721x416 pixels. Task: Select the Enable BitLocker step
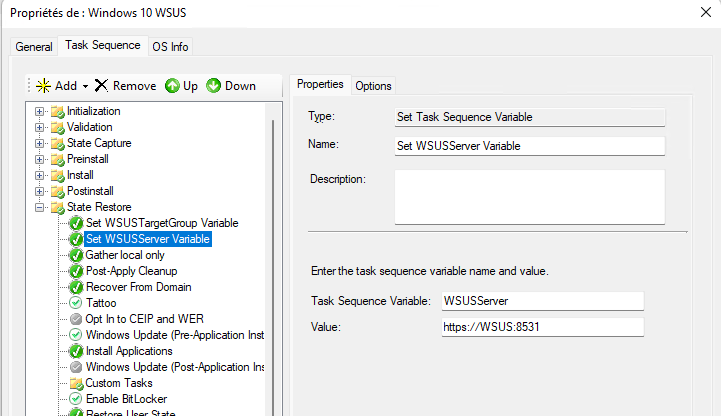click(126, 399)
